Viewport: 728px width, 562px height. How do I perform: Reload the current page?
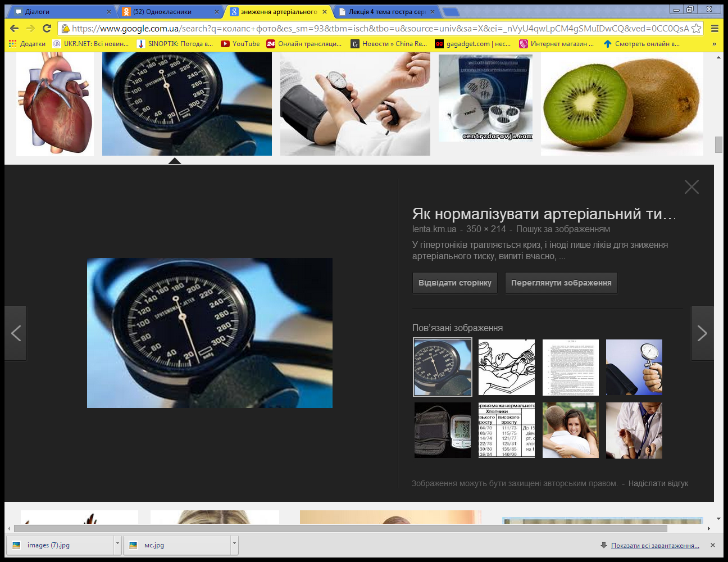[47, 29]
